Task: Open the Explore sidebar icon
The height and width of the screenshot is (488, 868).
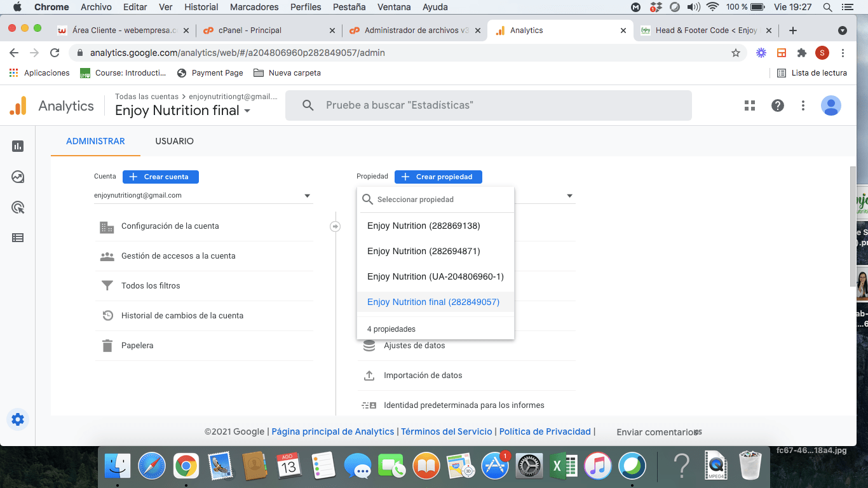Action: point(18,177)
